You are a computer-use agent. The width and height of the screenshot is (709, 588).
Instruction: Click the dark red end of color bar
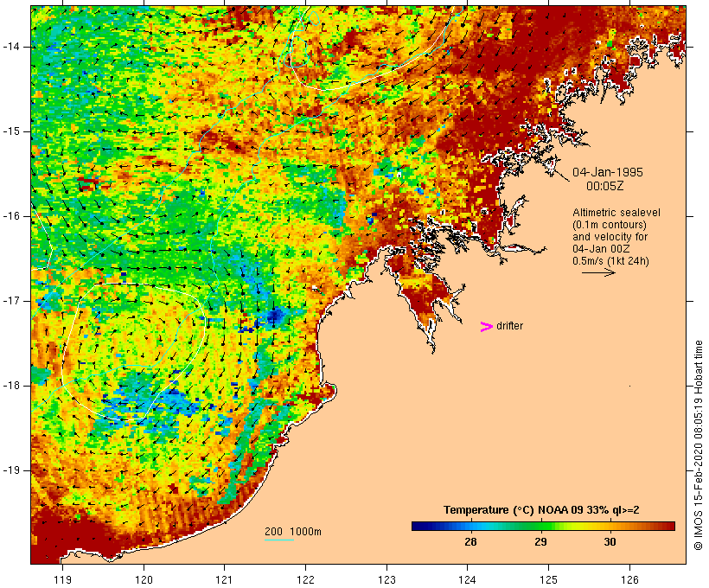click(670, 526)
